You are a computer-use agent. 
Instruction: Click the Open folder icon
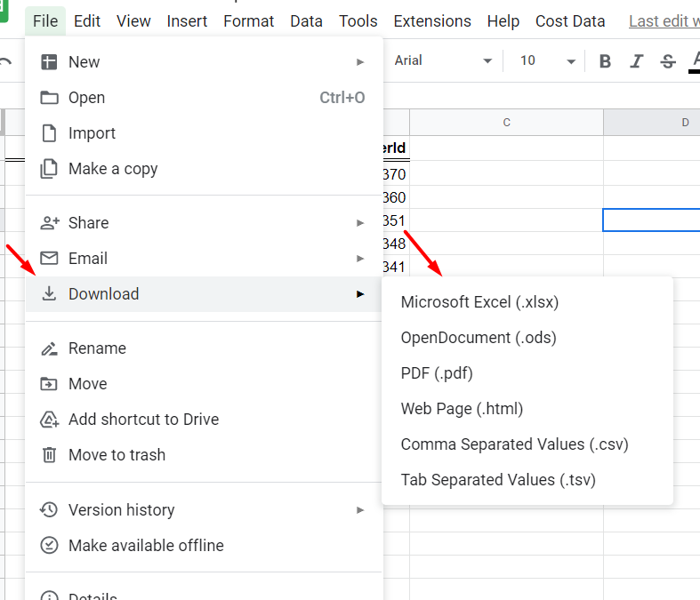(49, 97)
